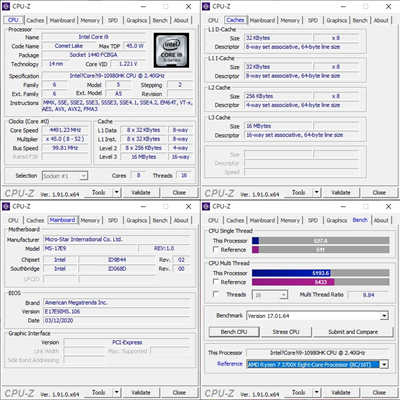Click 'American Megatrends Inc.' BIOS brand text
This screenshot has width=400, height=400.
[76, 302]
